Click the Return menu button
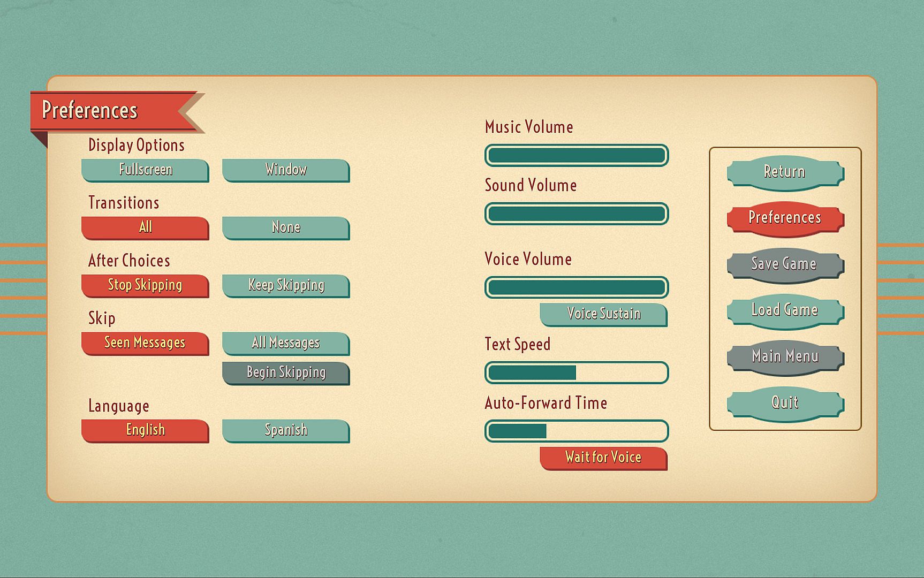 pos(785,173)
